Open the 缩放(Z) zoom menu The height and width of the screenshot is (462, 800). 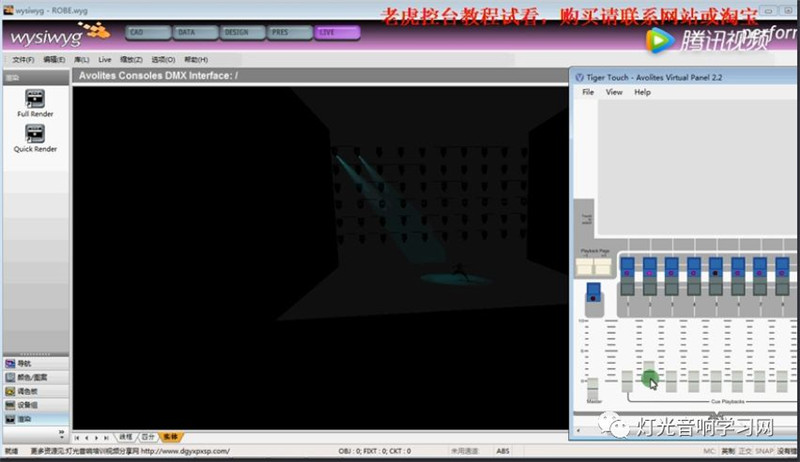[x=131, y=60]
